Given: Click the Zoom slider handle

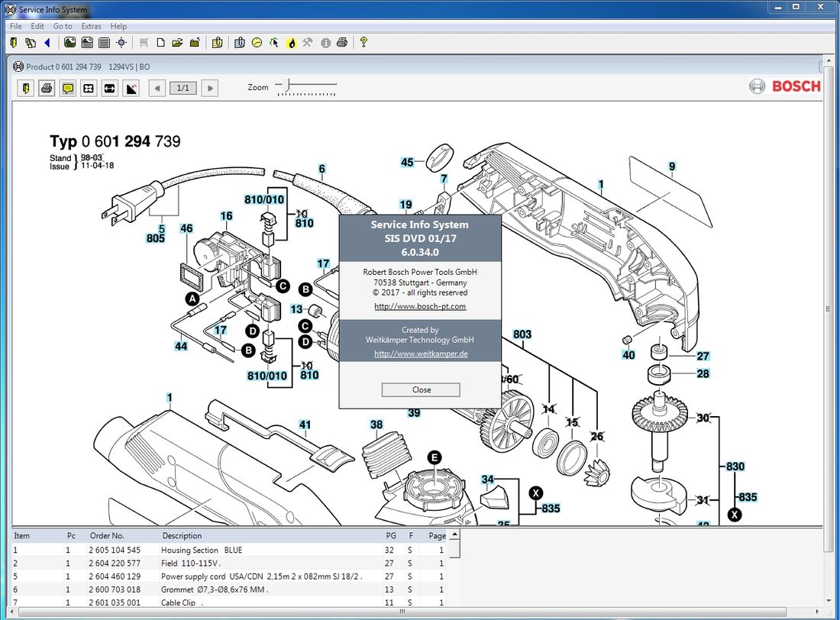Looking at the screenshot, I should [x=288, y=86].
